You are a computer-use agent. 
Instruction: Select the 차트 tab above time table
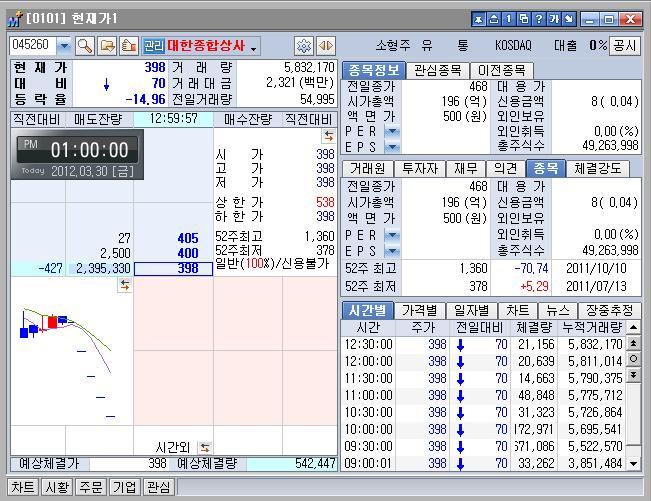tap(518, 310)
